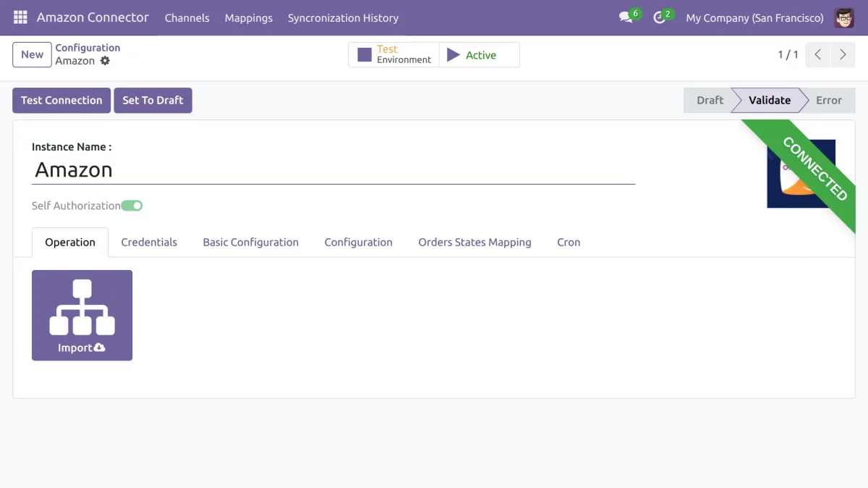Viewport: 868px width, 488px height.
Task: Open the My Company (San Francisco) switcher
Action: tap(754, 17)
